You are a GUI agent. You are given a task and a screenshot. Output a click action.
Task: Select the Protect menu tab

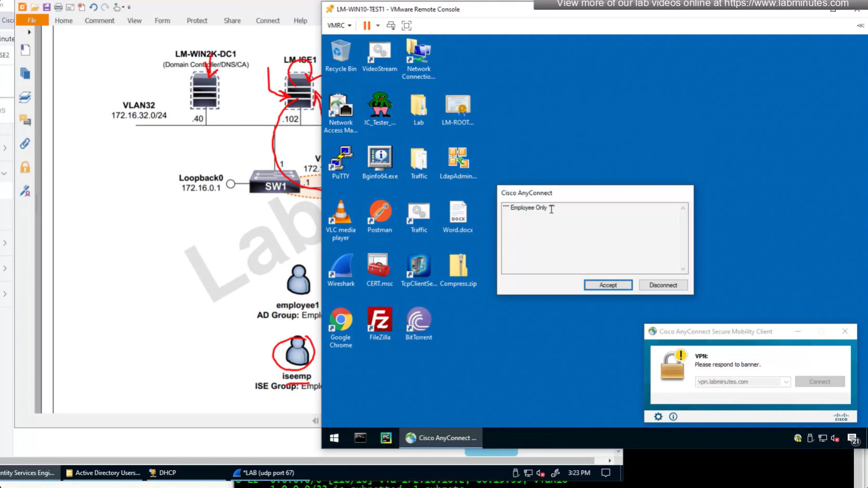[x=197, y=21]
